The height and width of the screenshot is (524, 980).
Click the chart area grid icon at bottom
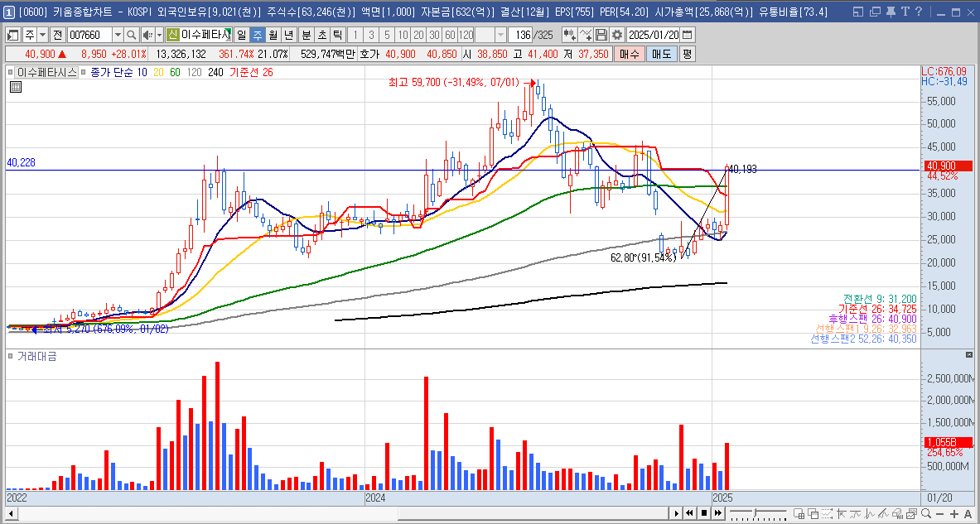pyautogui.click(x=799, y=513)
